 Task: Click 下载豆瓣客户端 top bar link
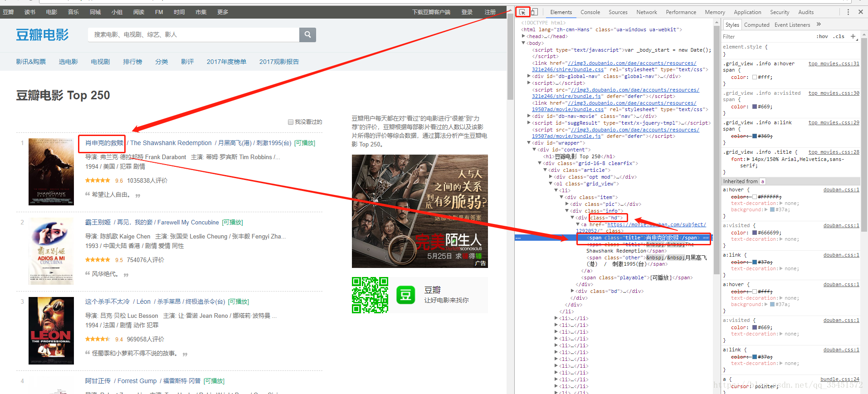click(x=431, y=12)
